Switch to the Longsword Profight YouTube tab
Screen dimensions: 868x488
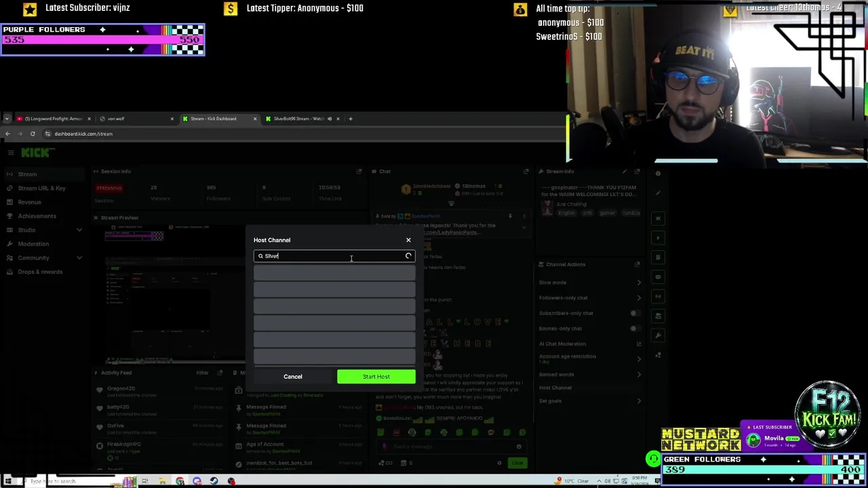[53, 119]
